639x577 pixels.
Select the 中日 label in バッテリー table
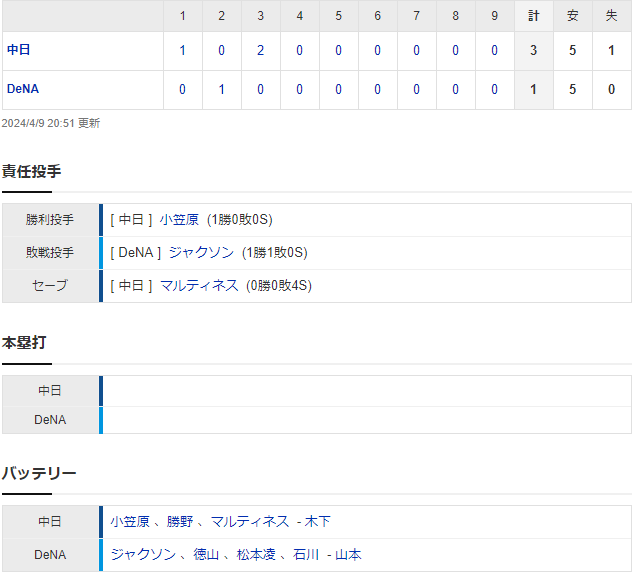tap(50, 522)
